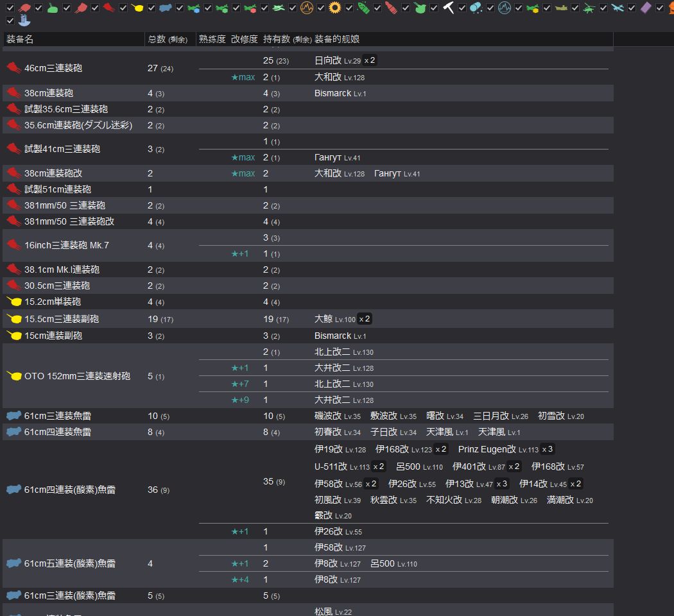
Task: Click the 改修度 column header
Action: [x=244, y=39]
